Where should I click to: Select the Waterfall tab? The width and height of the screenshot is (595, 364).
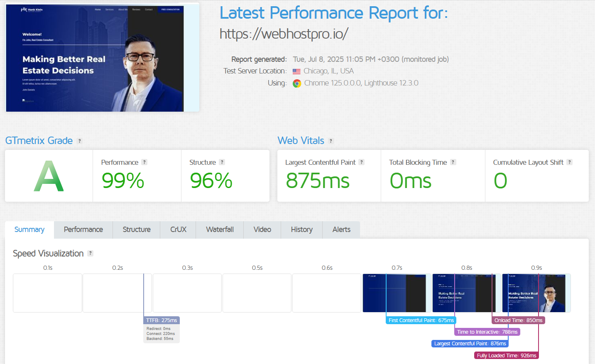(220, 230)
